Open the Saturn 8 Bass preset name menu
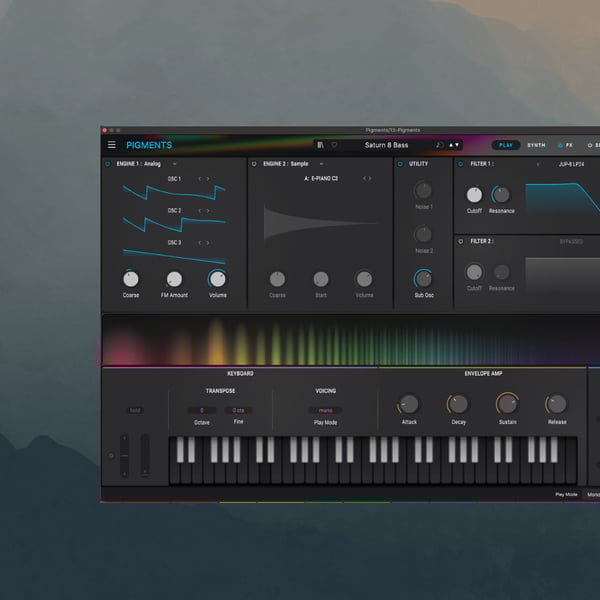The width and height of the screenshot is (600, 600). point(386,145)
